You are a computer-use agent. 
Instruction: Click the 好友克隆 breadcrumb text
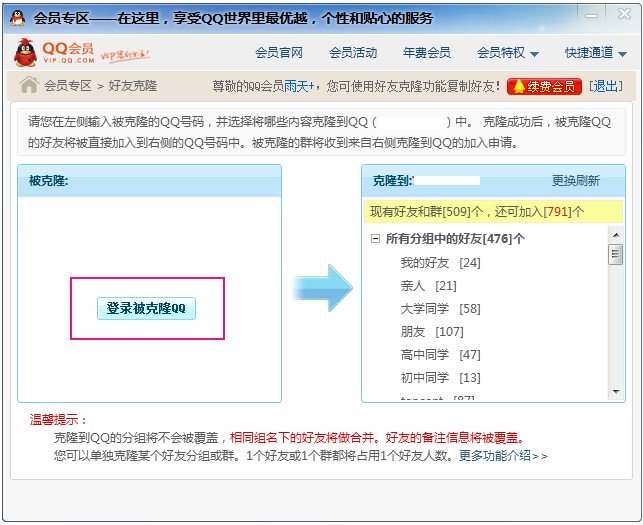[x=133, y=86]
